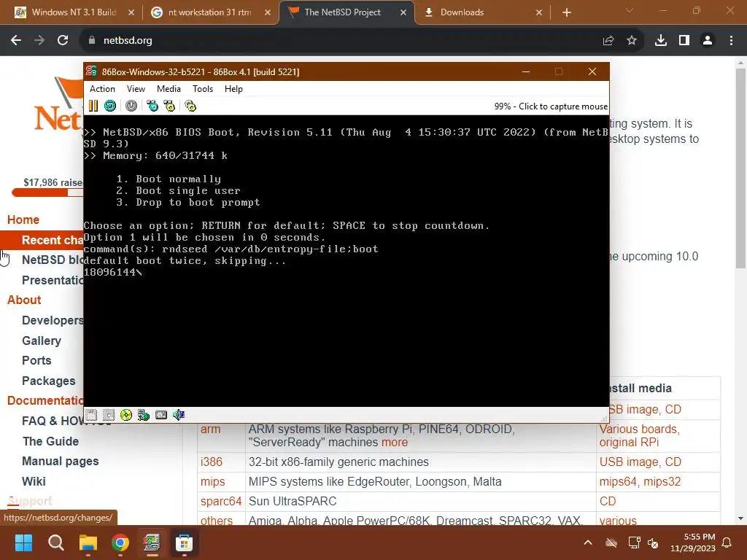Open notifications bell in taskbar
Viewport: 747px width, 560px height.
[x=727, y=542]
